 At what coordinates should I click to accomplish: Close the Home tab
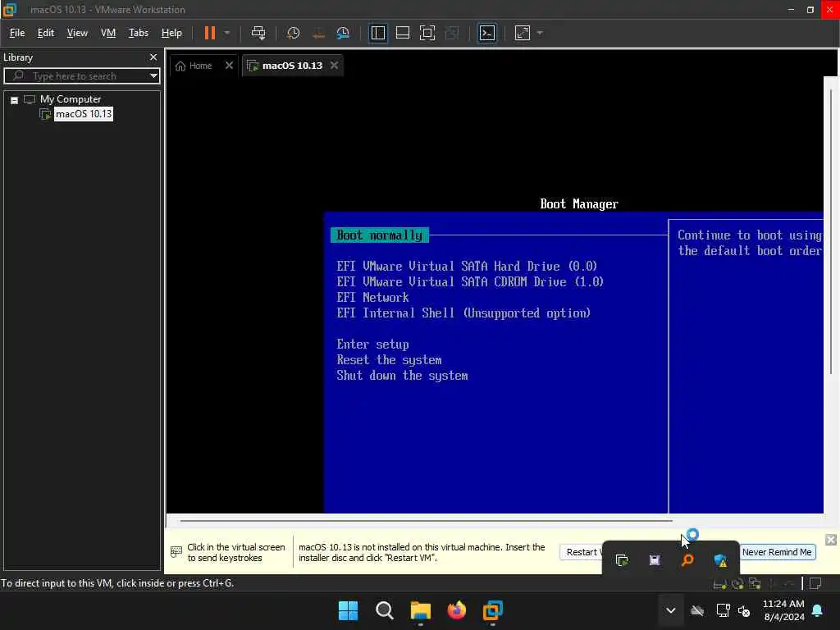coord(230,66)
